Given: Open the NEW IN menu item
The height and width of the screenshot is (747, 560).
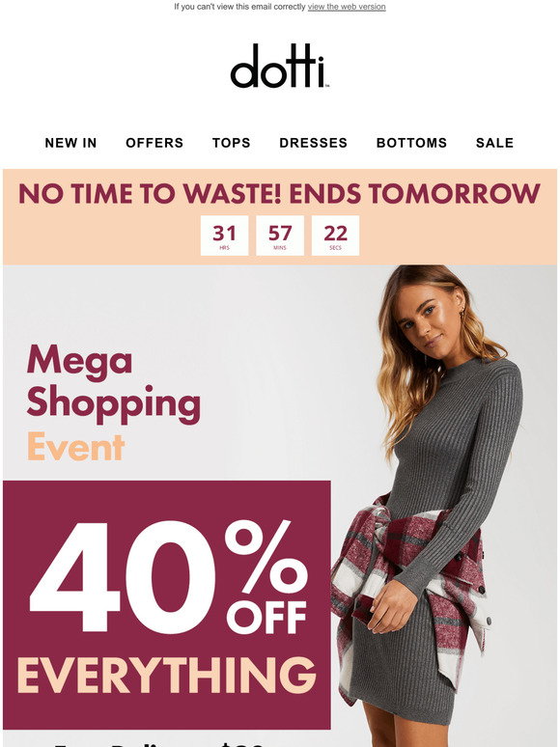Looking at the screenshot, I should tap(70, 143).
